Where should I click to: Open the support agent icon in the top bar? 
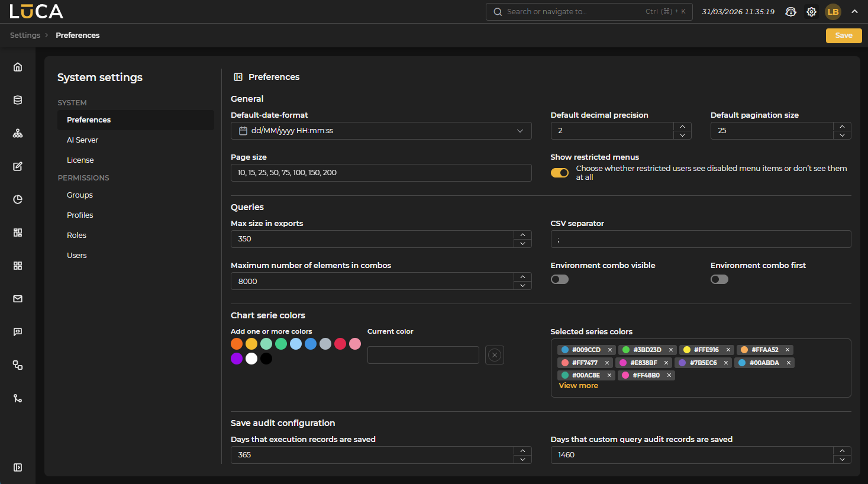tap(790, 11)
